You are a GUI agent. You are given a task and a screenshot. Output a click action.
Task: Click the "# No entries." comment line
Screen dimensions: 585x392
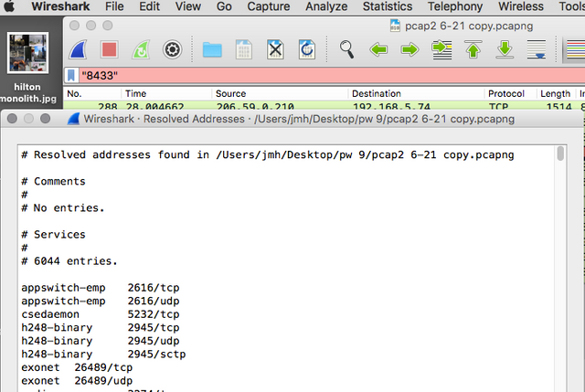point(63,207)
